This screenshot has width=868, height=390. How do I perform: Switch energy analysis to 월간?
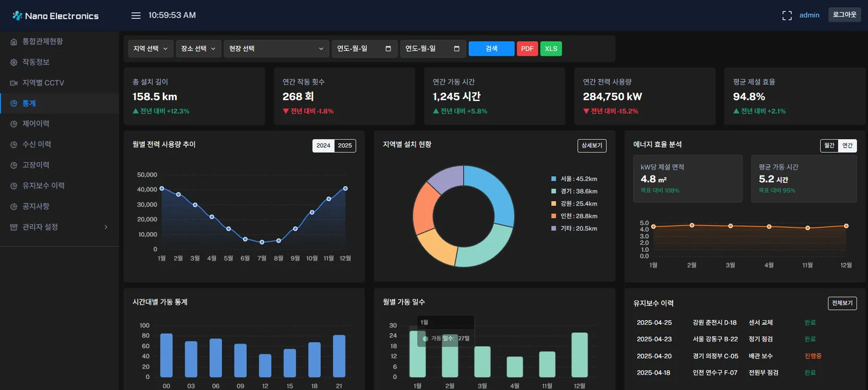point(829,145)
